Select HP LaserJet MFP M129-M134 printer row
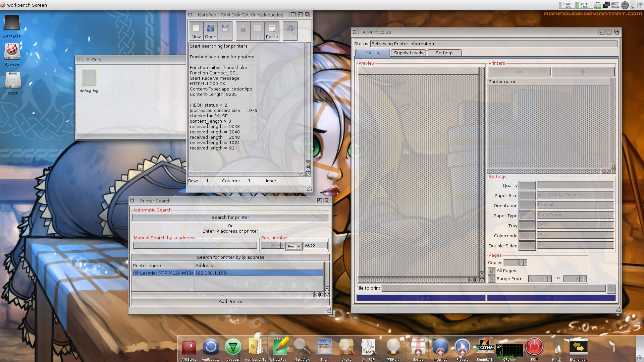644x362 pixels. (x=227, y=273)
